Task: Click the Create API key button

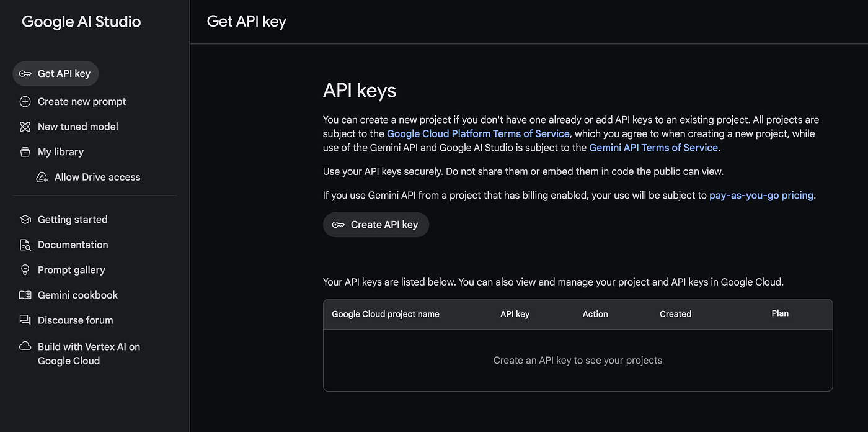Action: coord(376,225)
